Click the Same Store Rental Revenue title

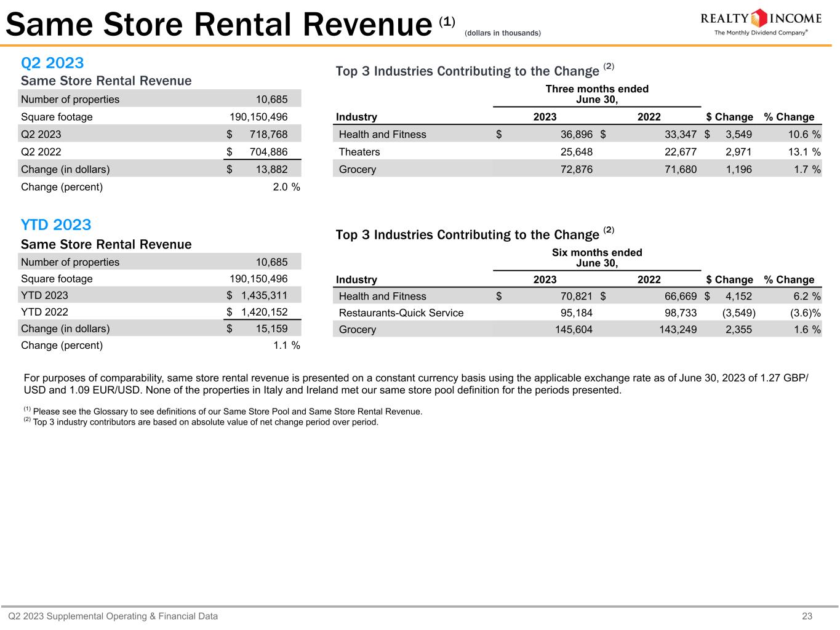218,25
